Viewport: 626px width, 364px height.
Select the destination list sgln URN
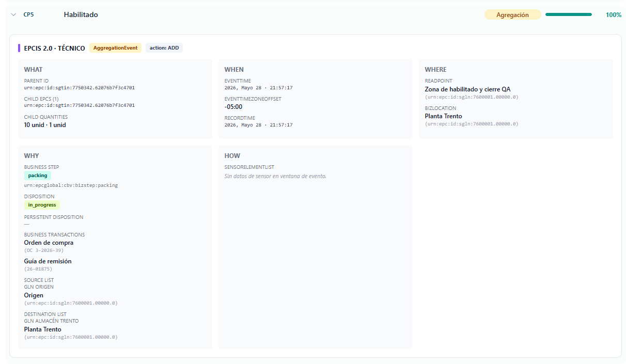point(71,337)
